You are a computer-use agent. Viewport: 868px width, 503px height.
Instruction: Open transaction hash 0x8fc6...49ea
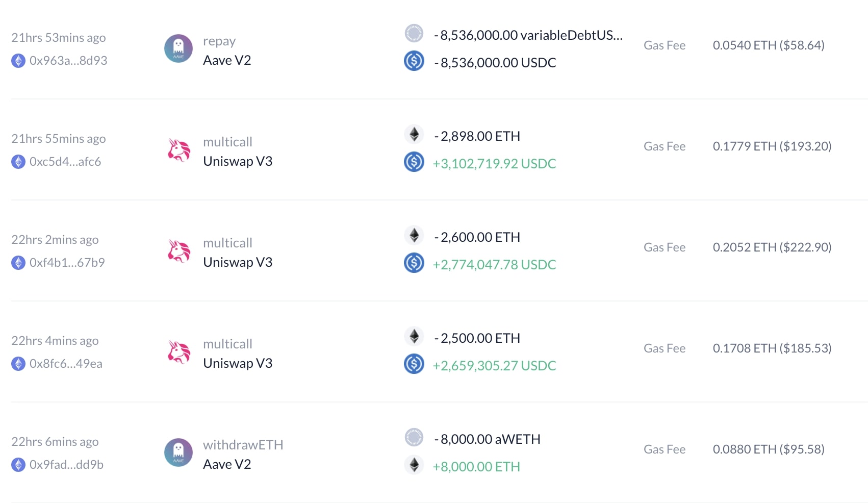66,364
